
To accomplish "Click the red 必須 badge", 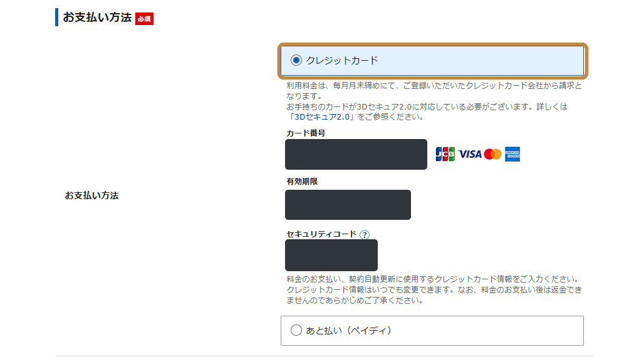I will (x=144, y=19).
